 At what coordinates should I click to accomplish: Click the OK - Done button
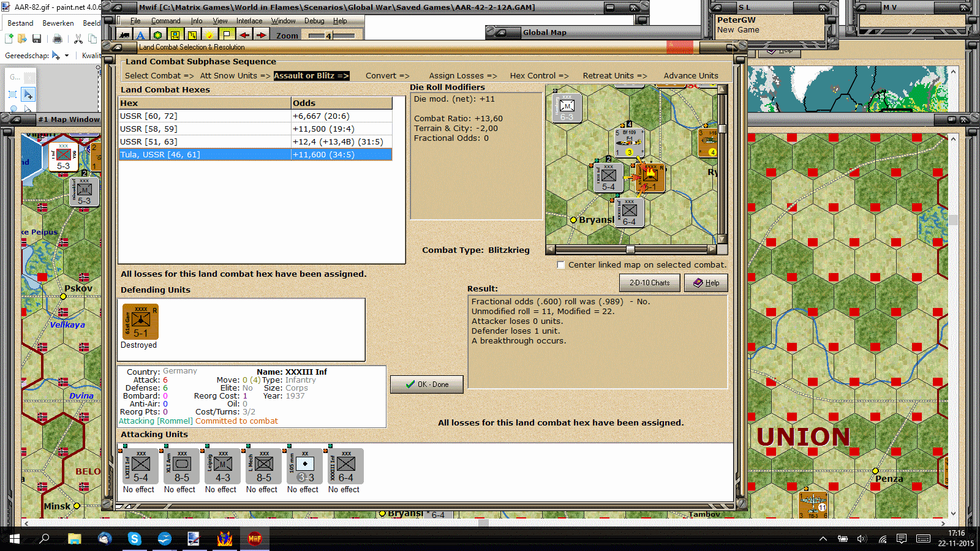[x=427, y=384]
